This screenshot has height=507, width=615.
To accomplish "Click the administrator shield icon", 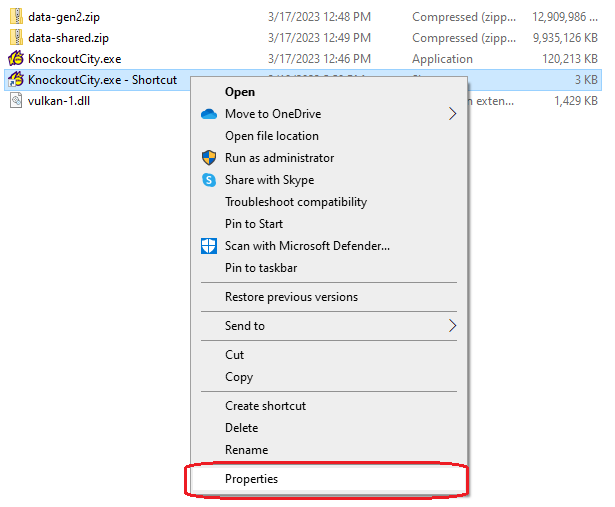I will [209, 158].
